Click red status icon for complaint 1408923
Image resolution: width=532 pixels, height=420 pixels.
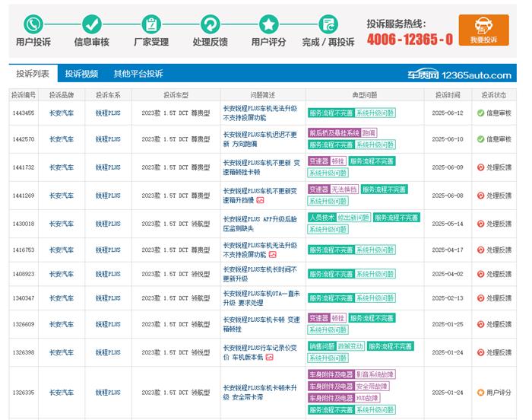480,274
